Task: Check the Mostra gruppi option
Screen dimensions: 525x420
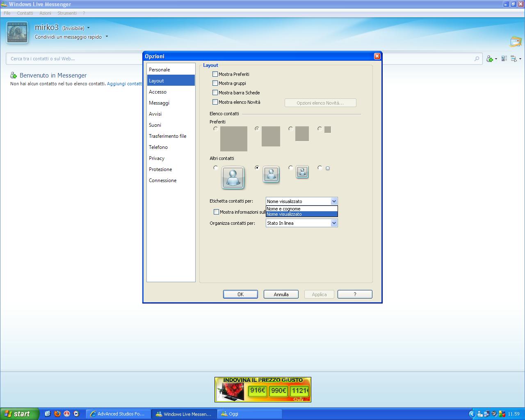Action: [x=215, y=83]
